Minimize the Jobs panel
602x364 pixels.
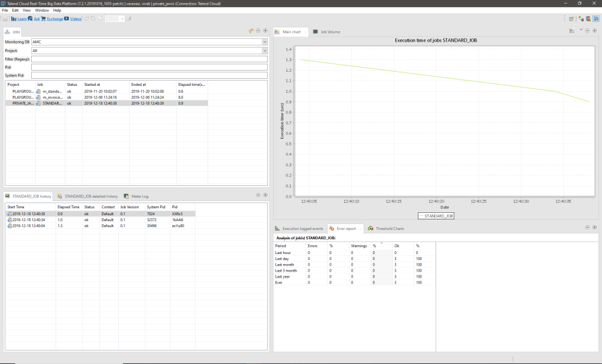(258, 30)
